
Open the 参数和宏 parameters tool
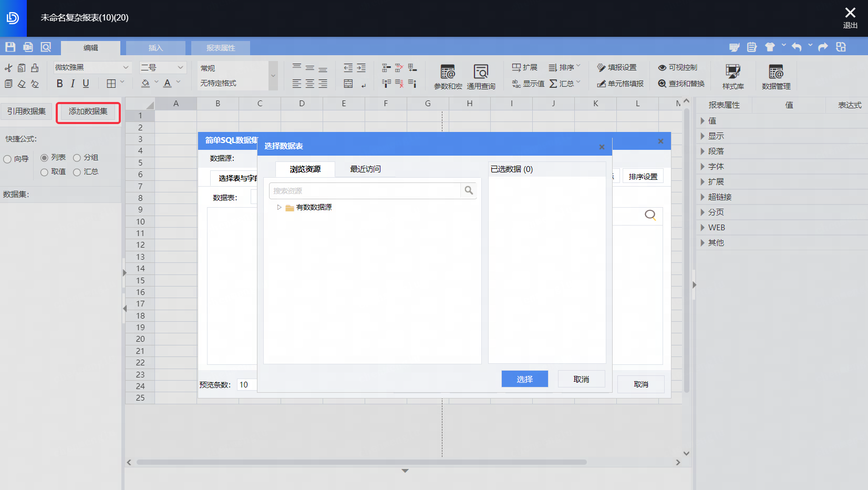(448, 76)
